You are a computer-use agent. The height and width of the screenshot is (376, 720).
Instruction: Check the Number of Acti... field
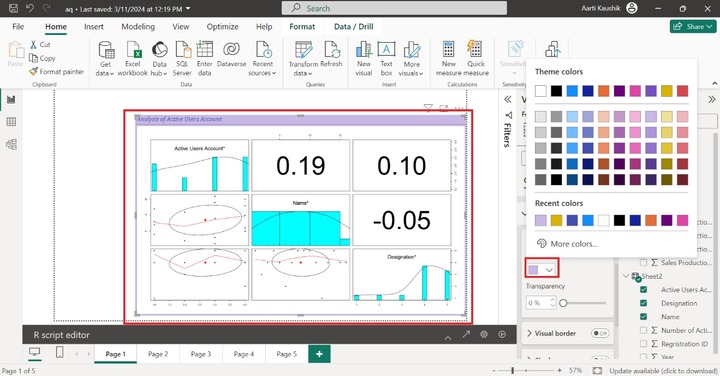pos(643,330)
